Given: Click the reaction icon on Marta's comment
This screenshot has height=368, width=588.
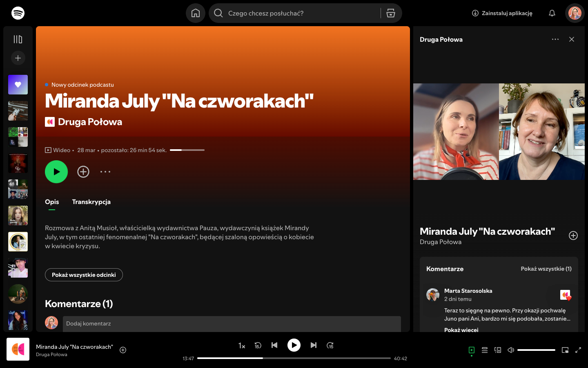Looking at the screenshot, I should pos(566,295).
